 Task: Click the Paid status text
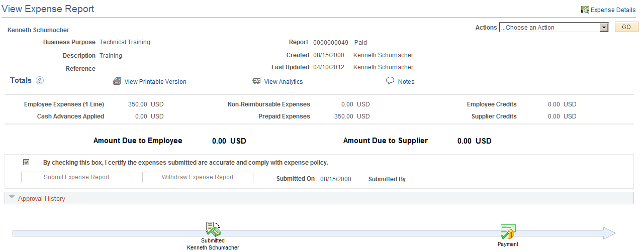coord(360,43)
